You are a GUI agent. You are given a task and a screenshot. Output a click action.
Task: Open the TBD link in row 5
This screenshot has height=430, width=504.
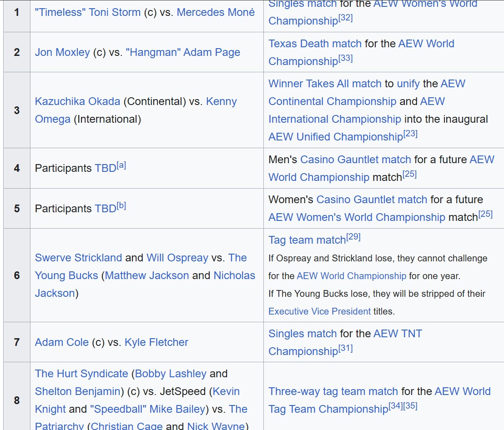point(106,209)
